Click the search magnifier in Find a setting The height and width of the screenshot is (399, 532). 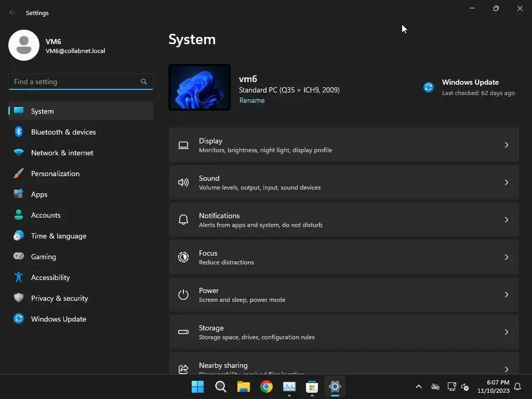point(144,82)
